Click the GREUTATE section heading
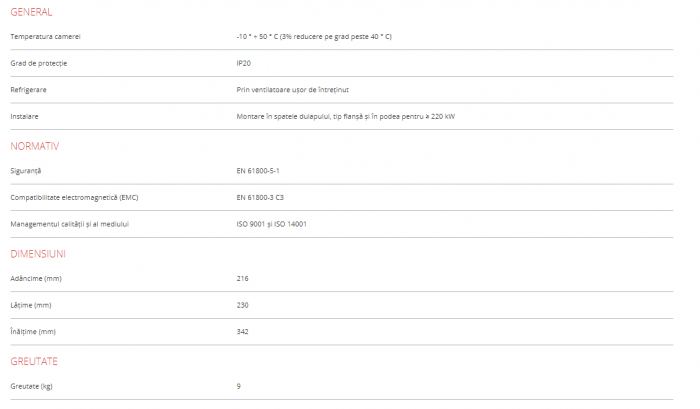 [35, 360]
